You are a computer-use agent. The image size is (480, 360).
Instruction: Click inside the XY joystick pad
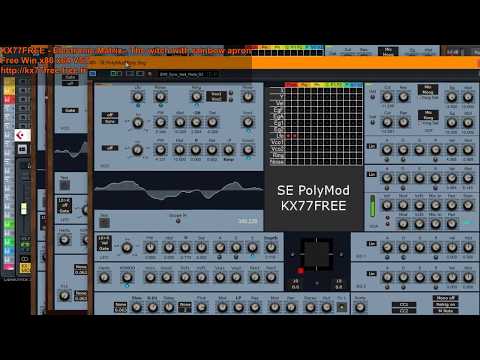tap(316, 254)
